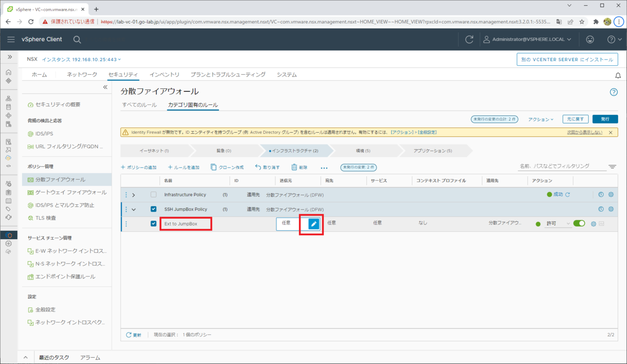Open row menu dots of SSH JumpBox Policy
The width and height of the screenshot is (627, 364).
click(x=126, y=209)
